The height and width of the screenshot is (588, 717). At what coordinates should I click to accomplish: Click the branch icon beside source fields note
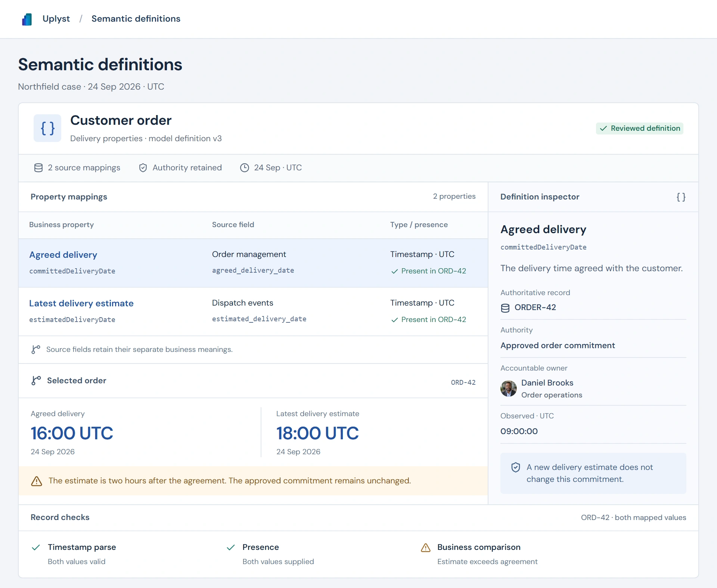coord(36,350)
